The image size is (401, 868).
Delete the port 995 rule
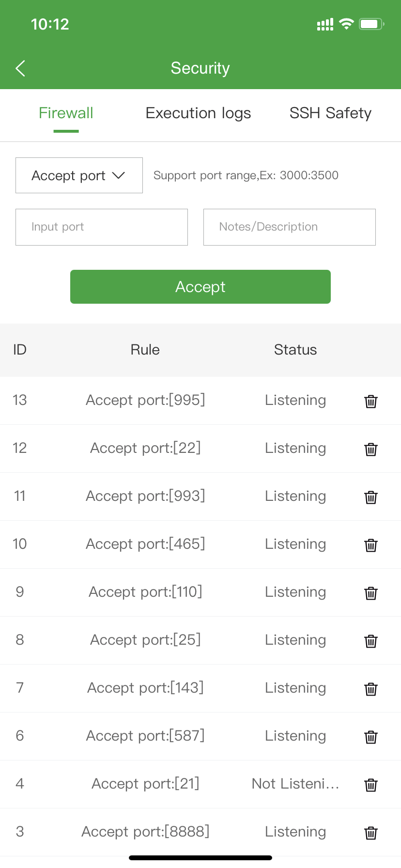pyautogui.click(x=370, y=401)
